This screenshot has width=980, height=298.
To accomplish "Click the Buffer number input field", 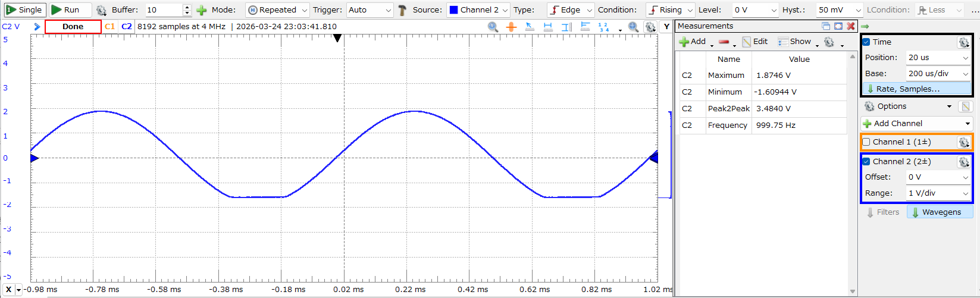I will pyautogui.click(x=164, y=10).
